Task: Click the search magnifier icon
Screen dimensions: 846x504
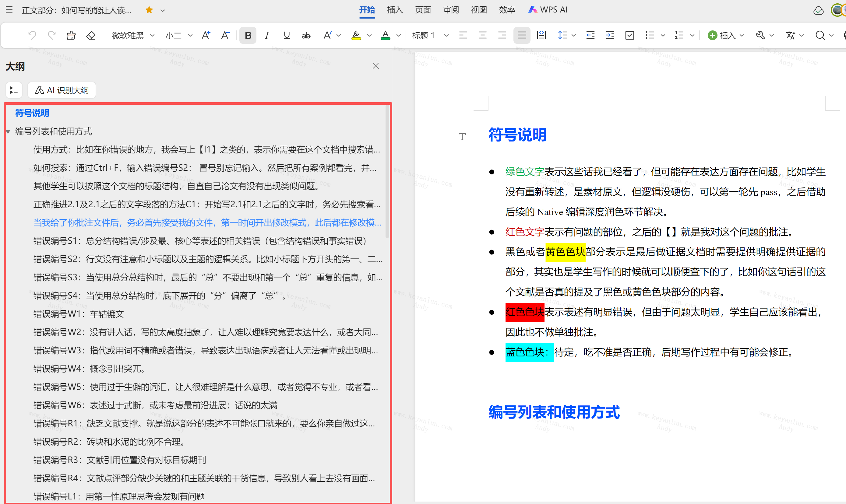Action: tap(820, 35)
